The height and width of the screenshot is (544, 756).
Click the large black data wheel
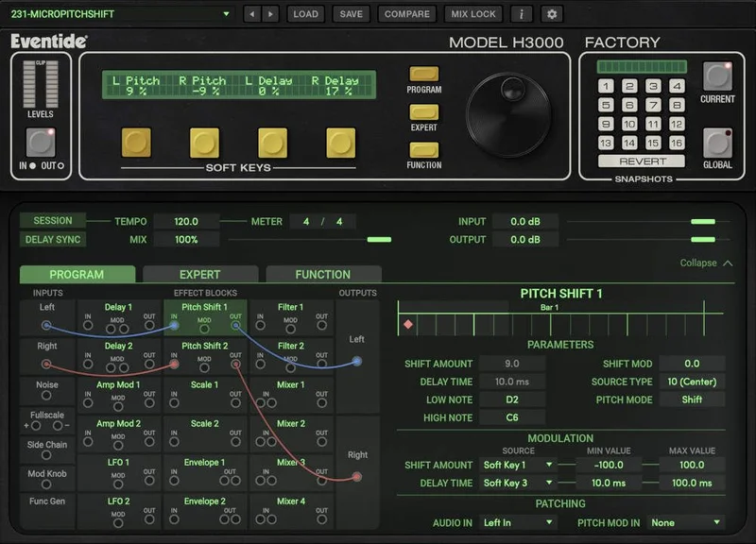508,115
